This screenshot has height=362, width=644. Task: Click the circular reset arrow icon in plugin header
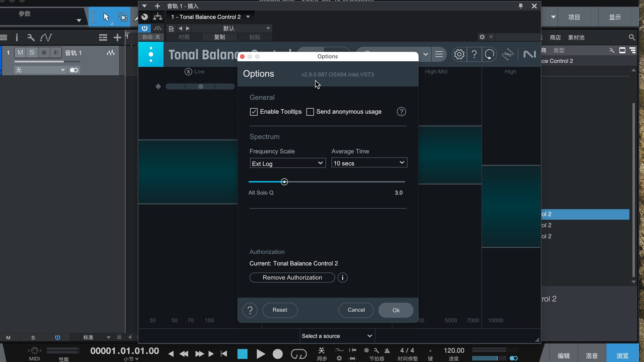pos(489,54)
